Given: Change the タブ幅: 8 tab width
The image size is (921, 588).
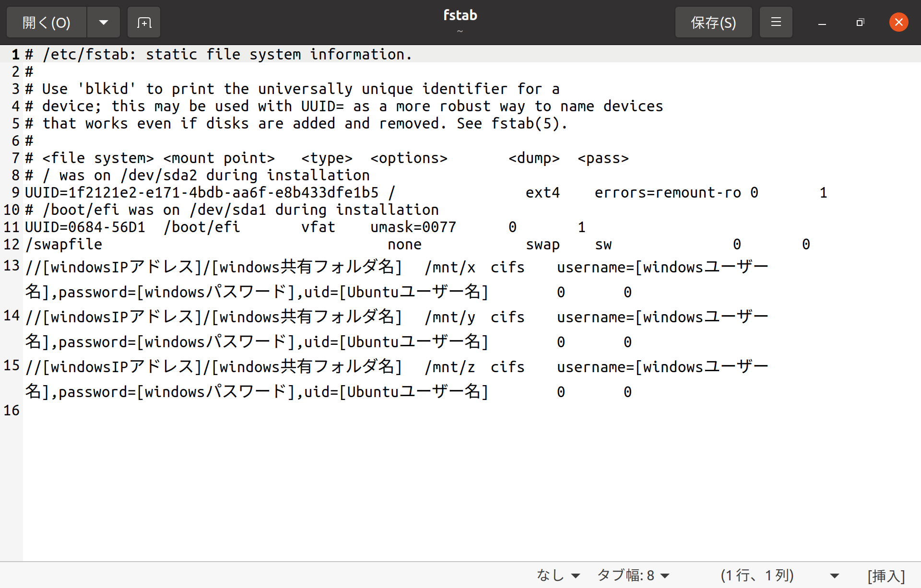Looking at the screenshot, I should pyautogui.click(x=633, y=575).
